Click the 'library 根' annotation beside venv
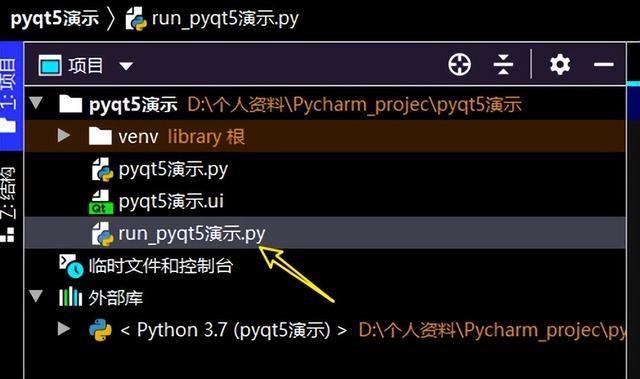Screen dimensions: 640x379 click(207, 137)
